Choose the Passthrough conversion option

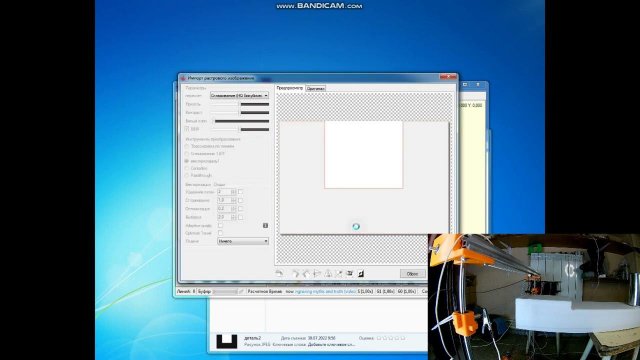pos(187,176)
